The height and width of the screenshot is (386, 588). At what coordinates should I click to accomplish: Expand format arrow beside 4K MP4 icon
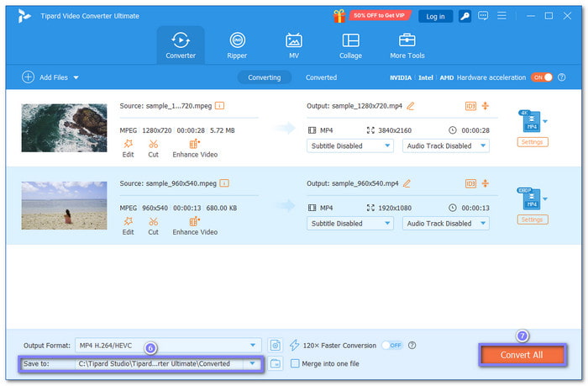545,121
